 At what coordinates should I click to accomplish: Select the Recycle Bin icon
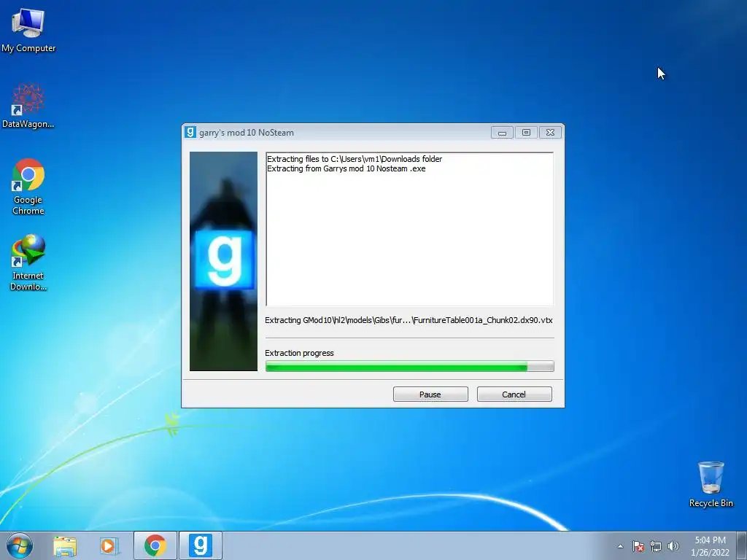[x=711, y=484]
